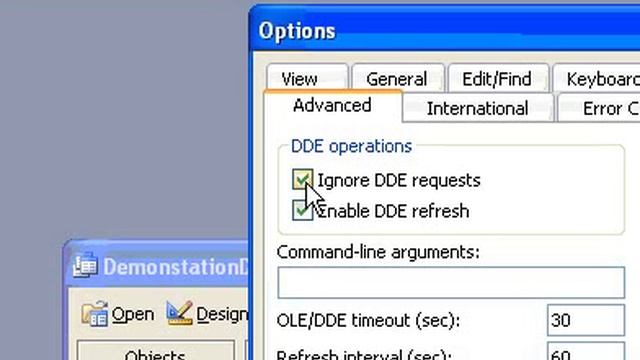Viewport: 640px width, 360px height.
Task: Click the Refresh interval value field
Action: pyautogui.click(x=586, y=351)
